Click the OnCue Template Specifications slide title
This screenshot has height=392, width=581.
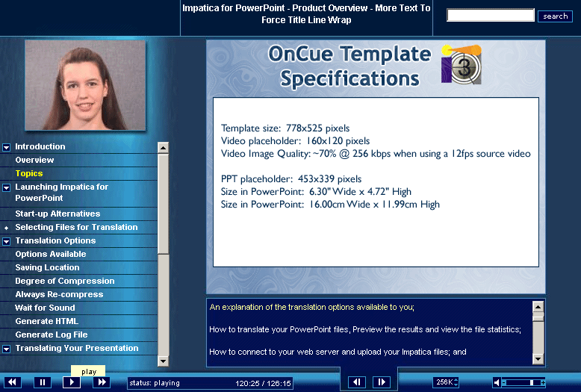[349, 66]
